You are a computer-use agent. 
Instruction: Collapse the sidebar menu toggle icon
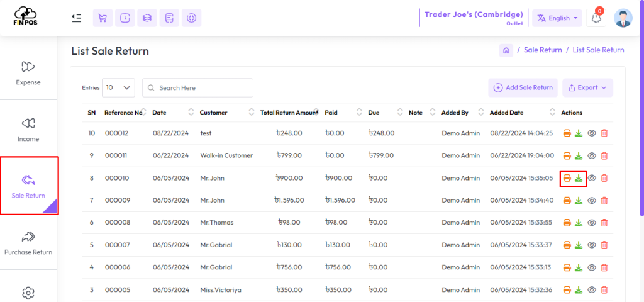[x=76, y=18]
